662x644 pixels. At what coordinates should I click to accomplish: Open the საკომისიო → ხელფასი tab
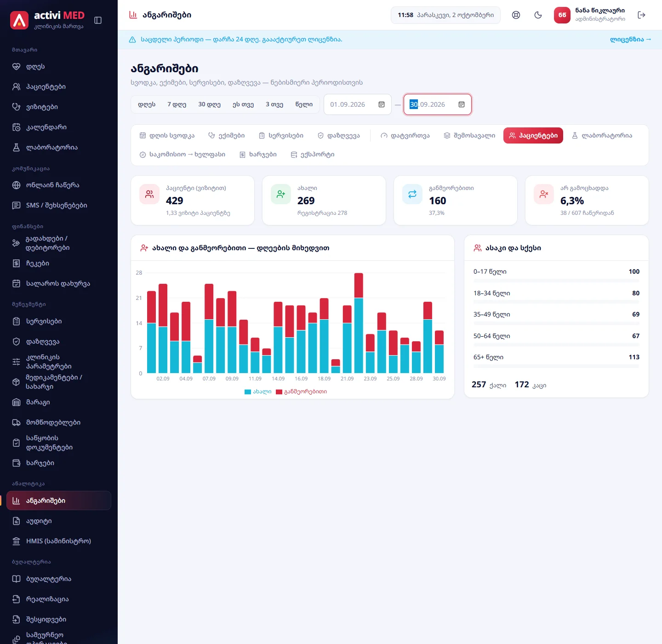183,155
